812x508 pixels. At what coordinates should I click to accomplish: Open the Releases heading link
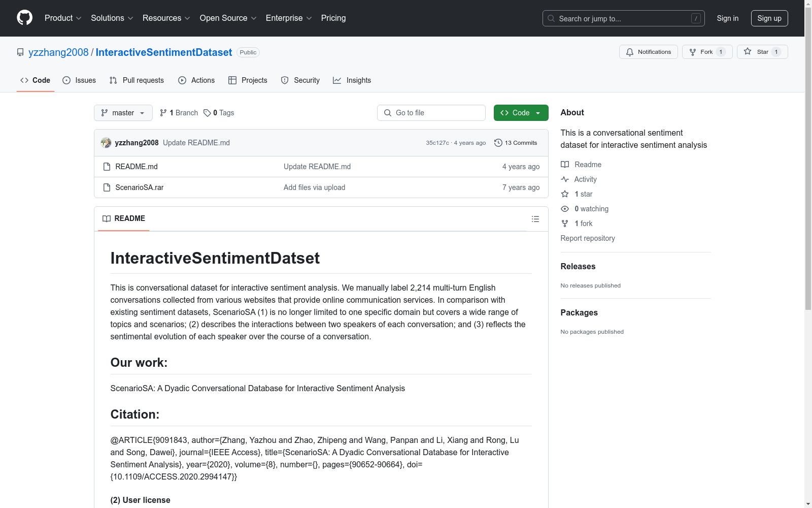(x=578, y=266)
